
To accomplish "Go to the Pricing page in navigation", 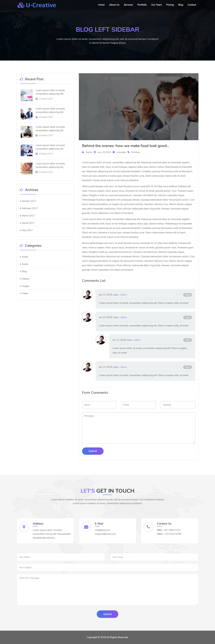I will pos(170,5).
